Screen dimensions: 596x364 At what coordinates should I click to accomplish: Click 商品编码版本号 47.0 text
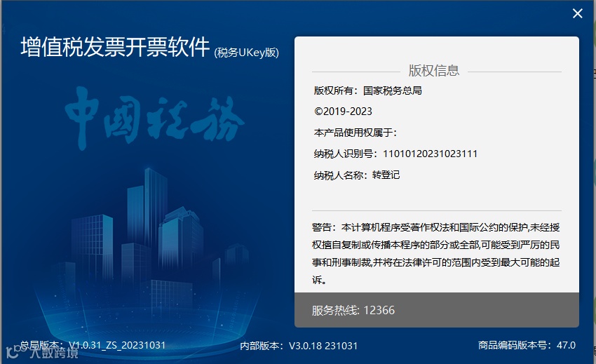click(527, 345)
